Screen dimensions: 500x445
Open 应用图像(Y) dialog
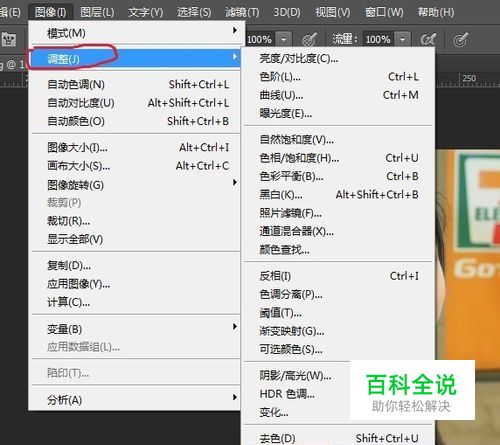[x=136, y=284]
